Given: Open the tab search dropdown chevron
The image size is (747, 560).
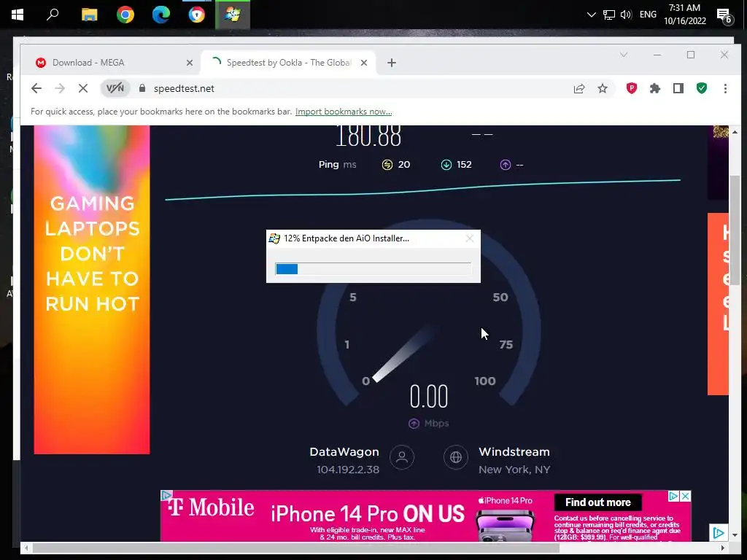Looking at the screenshot, I should [x=624, y=55].
